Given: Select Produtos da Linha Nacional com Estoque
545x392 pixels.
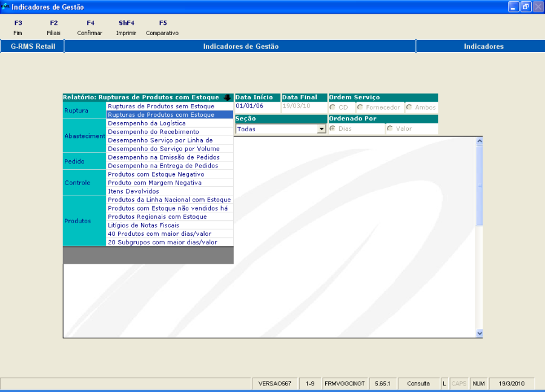Looking at the screenshot, I should [x=170, y=200].
